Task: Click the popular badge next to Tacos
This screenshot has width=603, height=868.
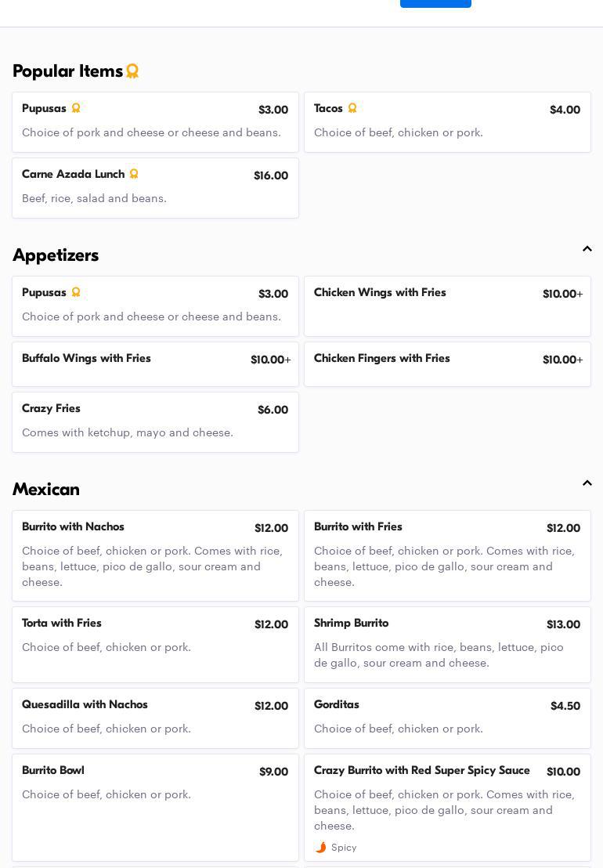Action: tap(352, 108)
